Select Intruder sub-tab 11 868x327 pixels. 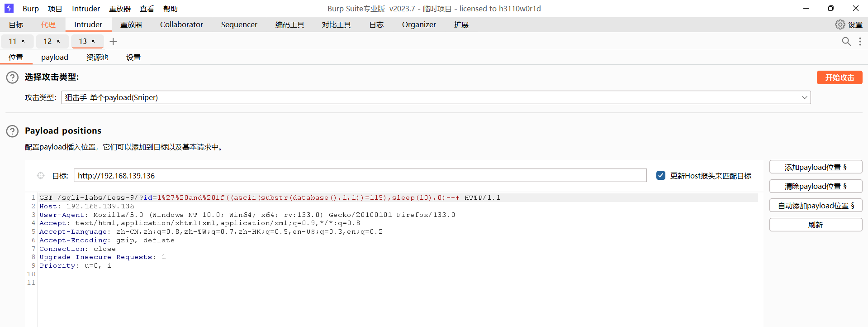point(12,41)
